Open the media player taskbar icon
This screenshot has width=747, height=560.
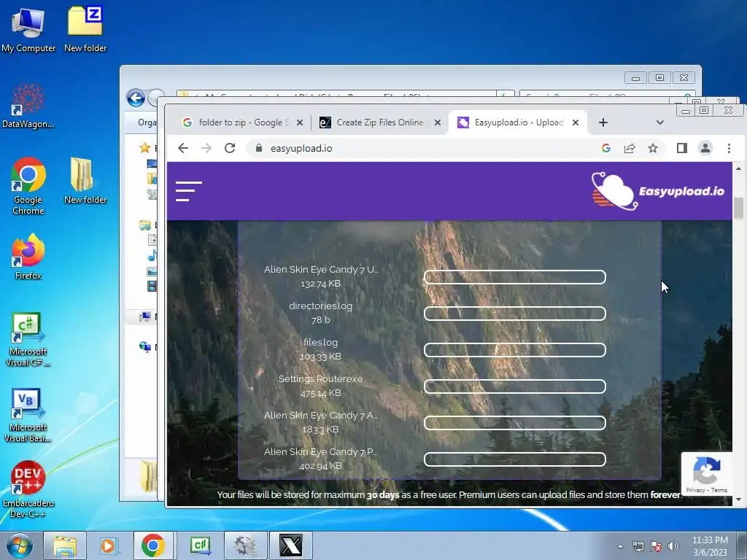point(109,545)
